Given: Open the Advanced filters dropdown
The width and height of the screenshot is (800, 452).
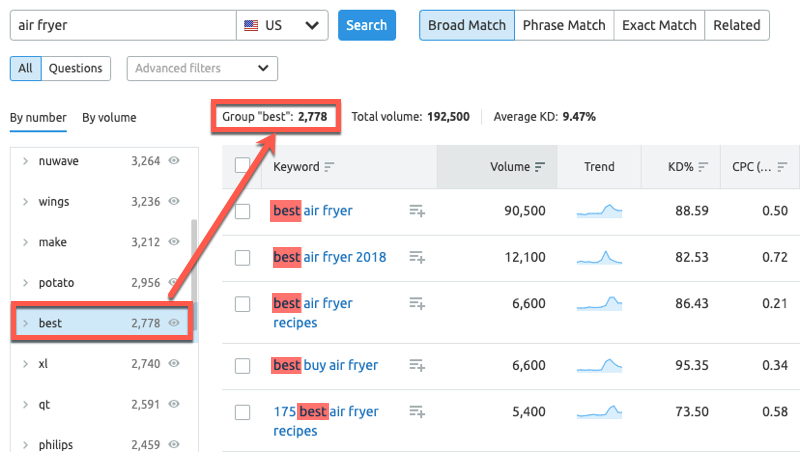Looking at the screenshot, I should coord(202,68).
